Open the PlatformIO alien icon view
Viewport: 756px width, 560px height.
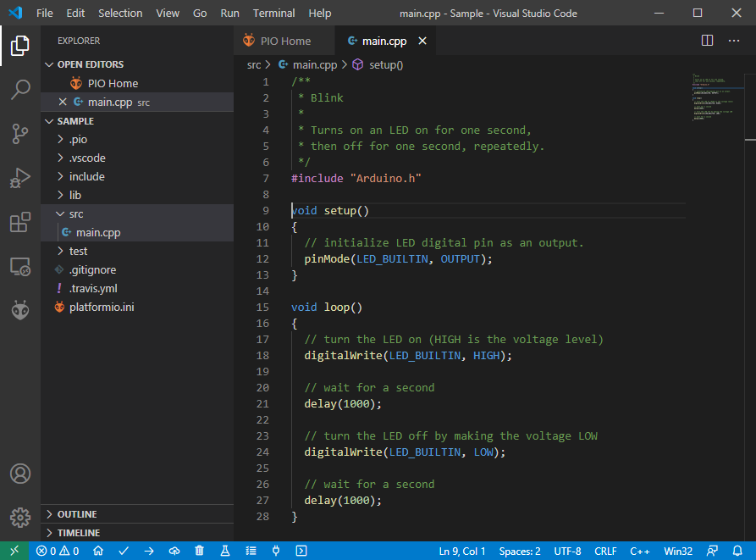point(19,311)
